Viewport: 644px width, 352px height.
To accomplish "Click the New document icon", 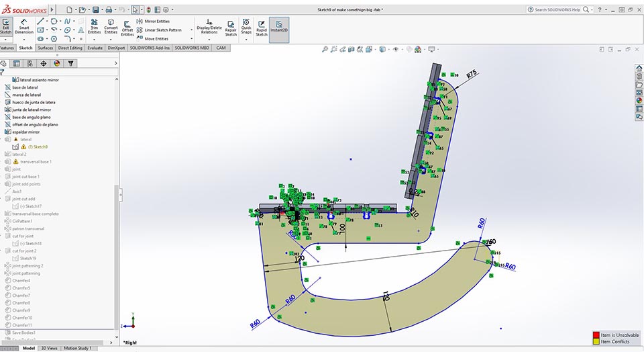I will [x=69, y=9].
